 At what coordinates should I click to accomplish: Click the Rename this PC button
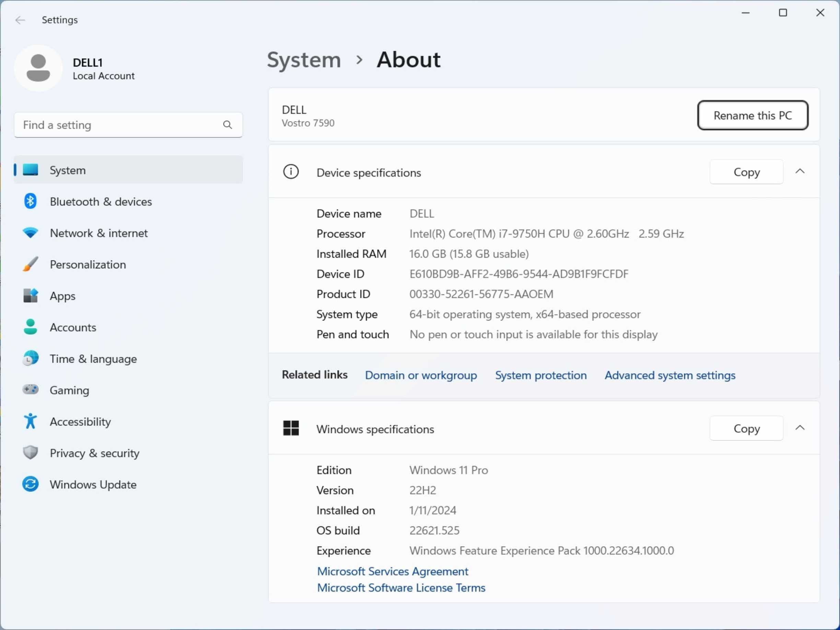[x=753, y=115]
